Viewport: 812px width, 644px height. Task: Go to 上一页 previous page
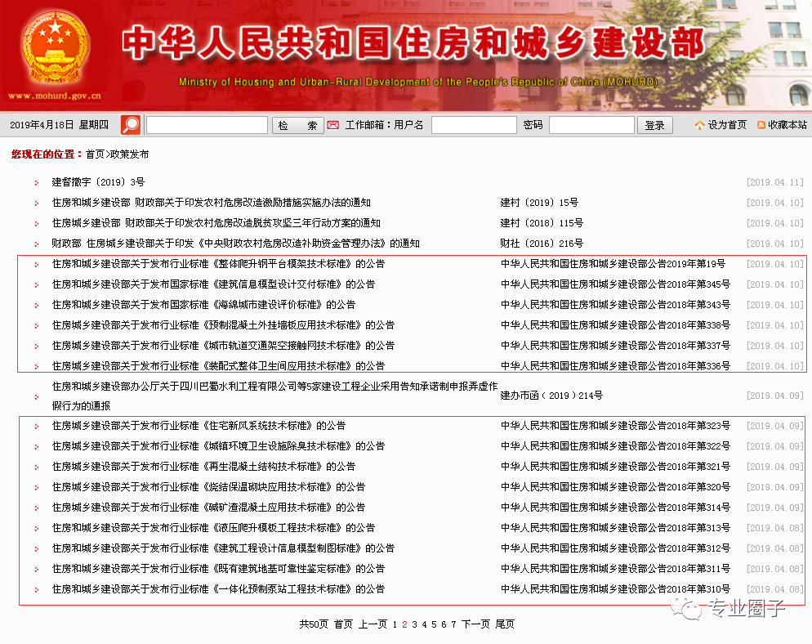[373, 624]
